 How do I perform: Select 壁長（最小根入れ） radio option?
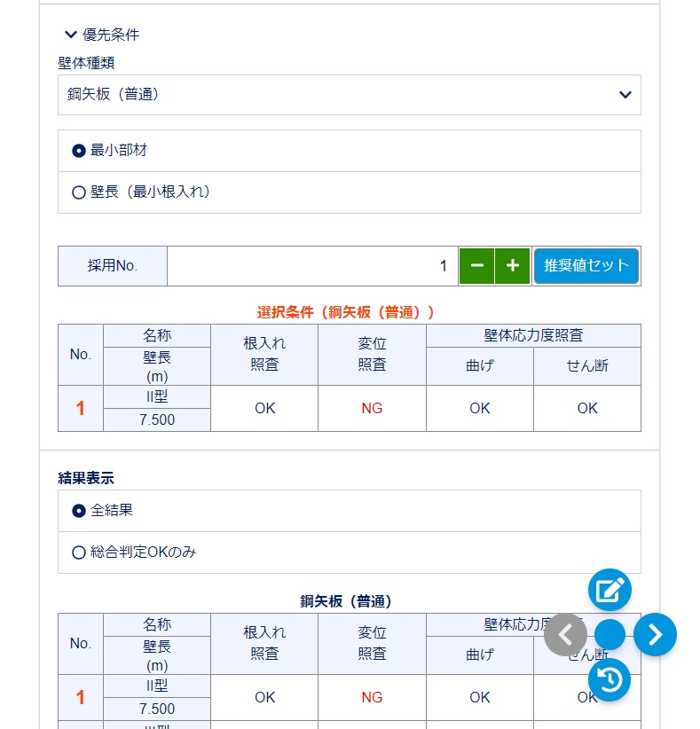pyautogui.click(x=79, y=192)
